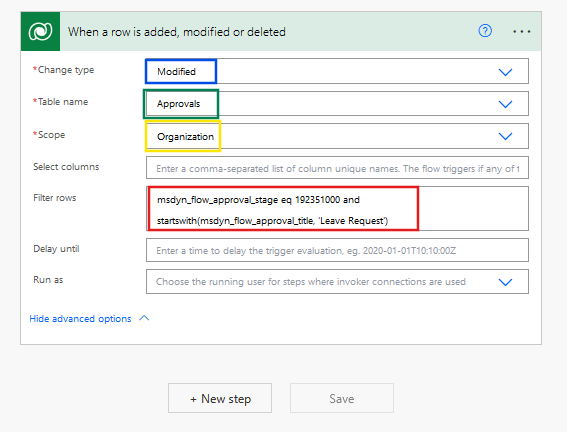Click the Modified value in Change type

(176, 72)
